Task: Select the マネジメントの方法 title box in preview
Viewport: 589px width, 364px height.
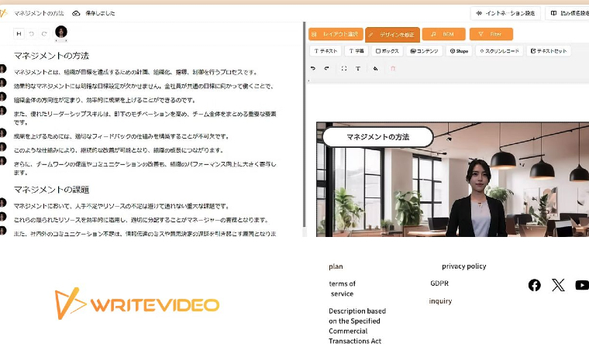Action: click(377, 137)
